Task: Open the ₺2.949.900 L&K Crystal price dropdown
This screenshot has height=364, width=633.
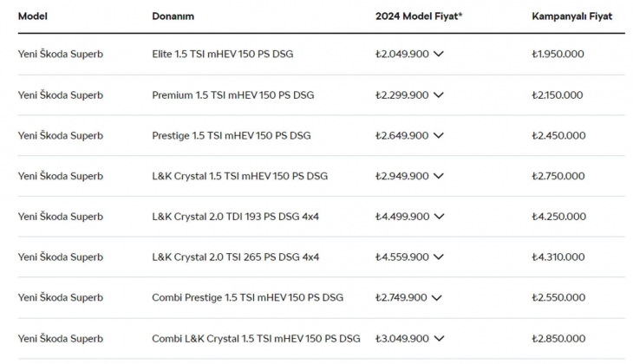Action: pyautogui.click(x=438, y=176)
